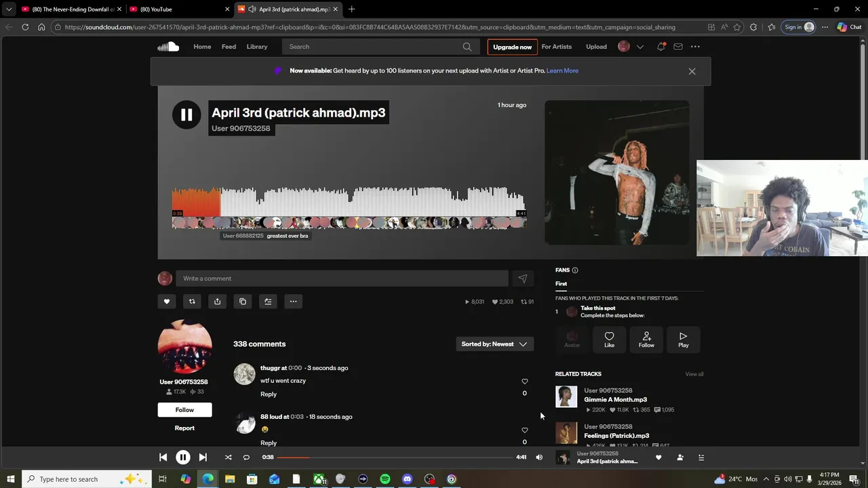Expand the profile avatar dropdown chevron
Image resolution: width=868 pixels, height=488 pixels.
(639, 47)
